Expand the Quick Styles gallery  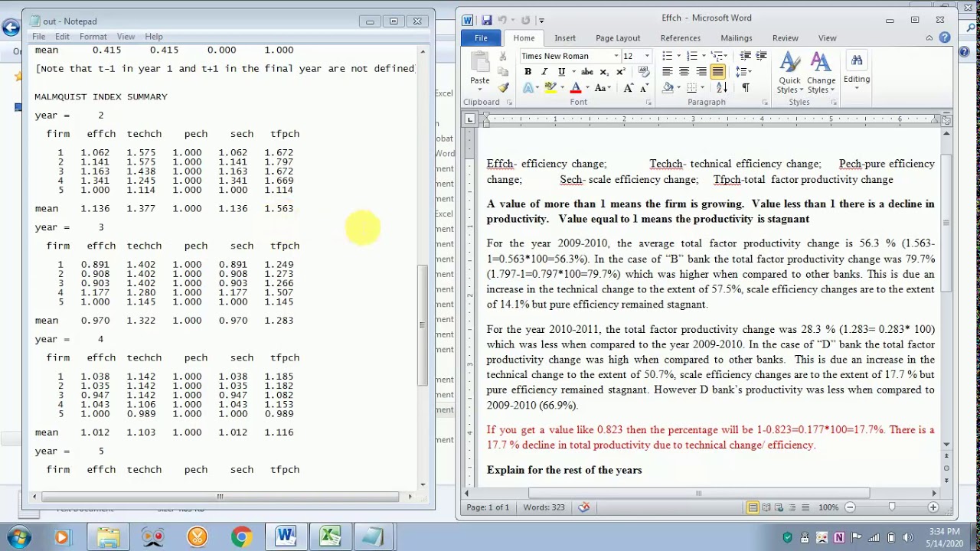pyautogui.click(x=789, y=73)
